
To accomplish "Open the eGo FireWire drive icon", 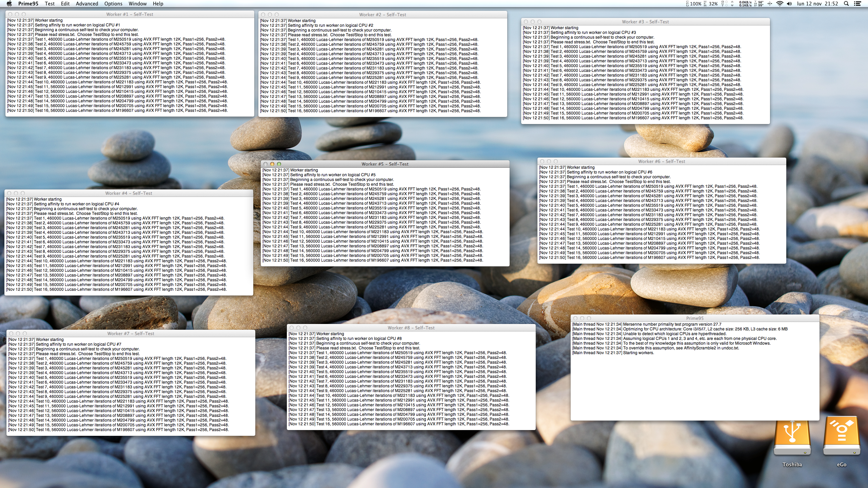I will (842, 439).
